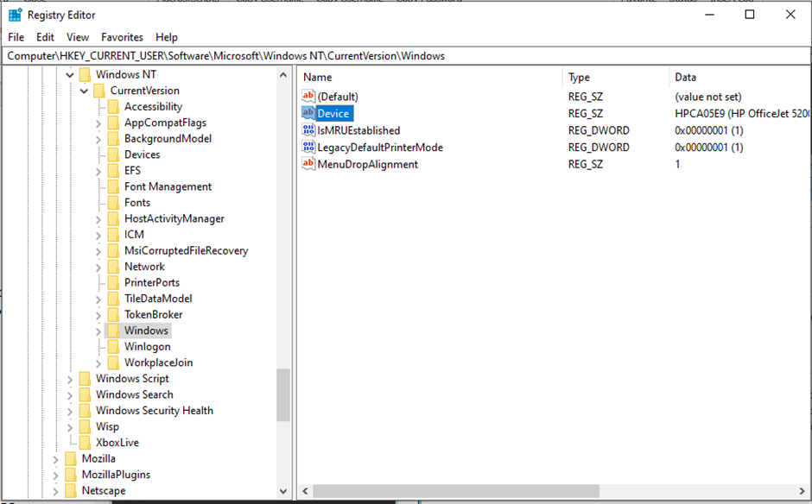Click the LegacyDefaultPrinterMode DWORD icon
812x504 pixels.
point(308,147)
